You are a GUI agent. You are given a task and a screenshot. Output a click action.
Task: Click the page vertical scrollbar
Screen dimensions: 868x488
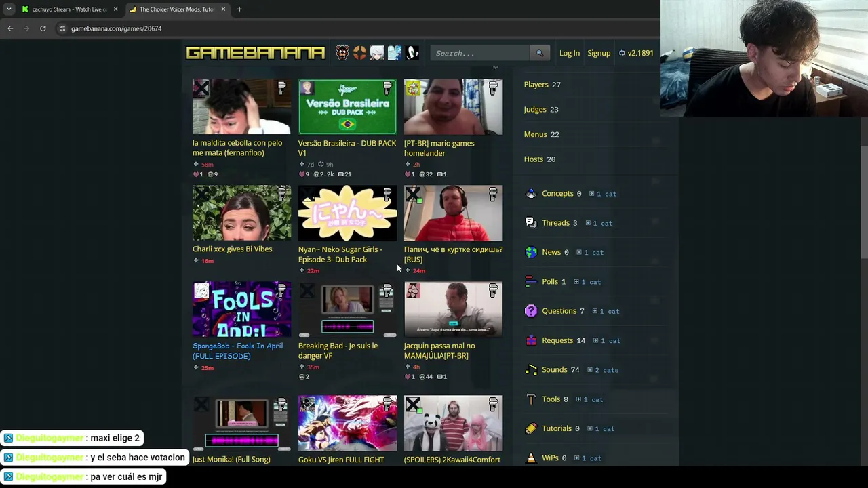[863, 202]
